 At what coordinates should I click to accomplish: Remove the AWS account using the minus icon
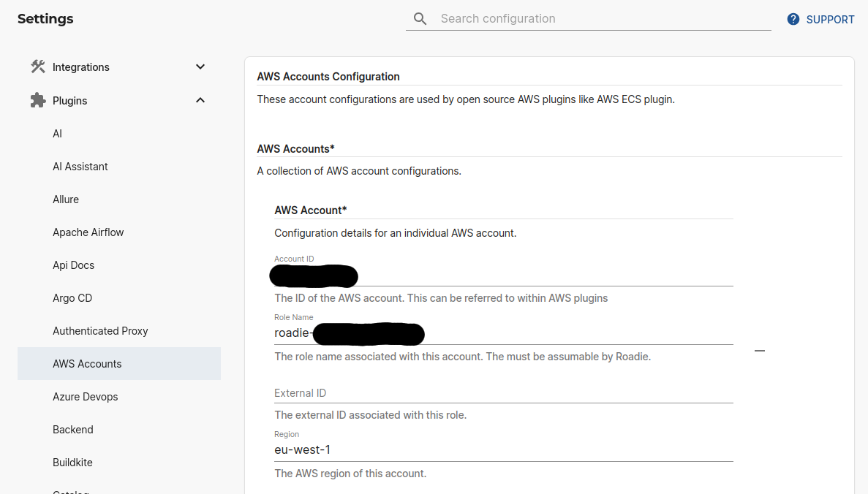click(759, 351)
